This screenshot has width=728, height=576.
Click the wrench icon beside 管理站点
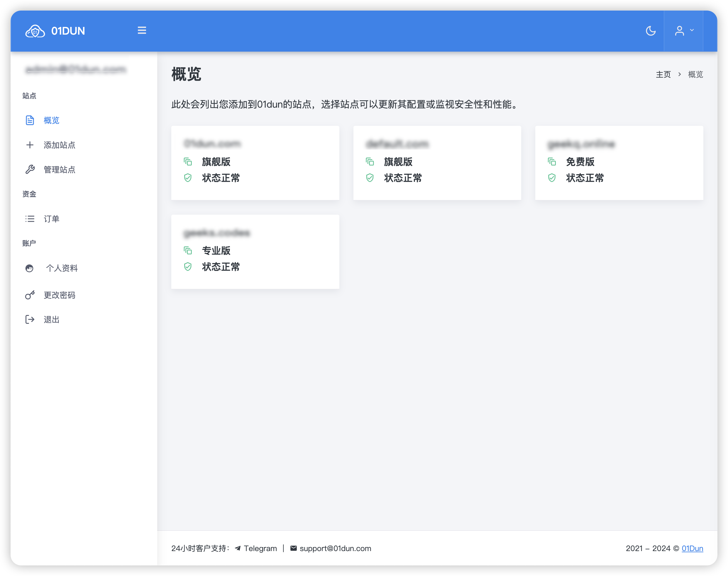pyautogui.click(x=30, y=170)
